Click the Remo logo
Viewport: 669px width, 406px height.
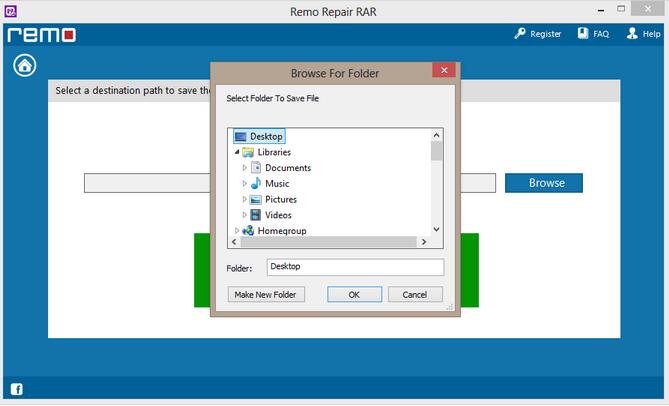point(41,35)
